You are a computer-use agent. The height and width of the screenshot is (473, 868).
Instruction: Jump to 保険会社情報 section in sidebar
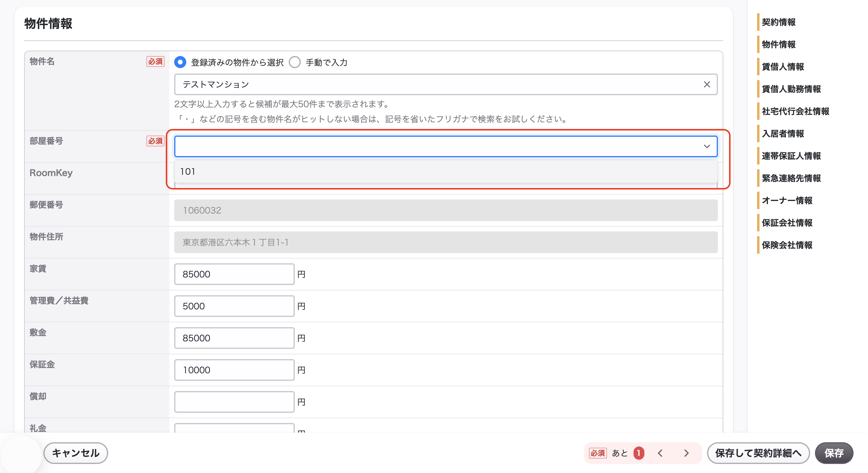pyautogui.click(x=787, y=245)
